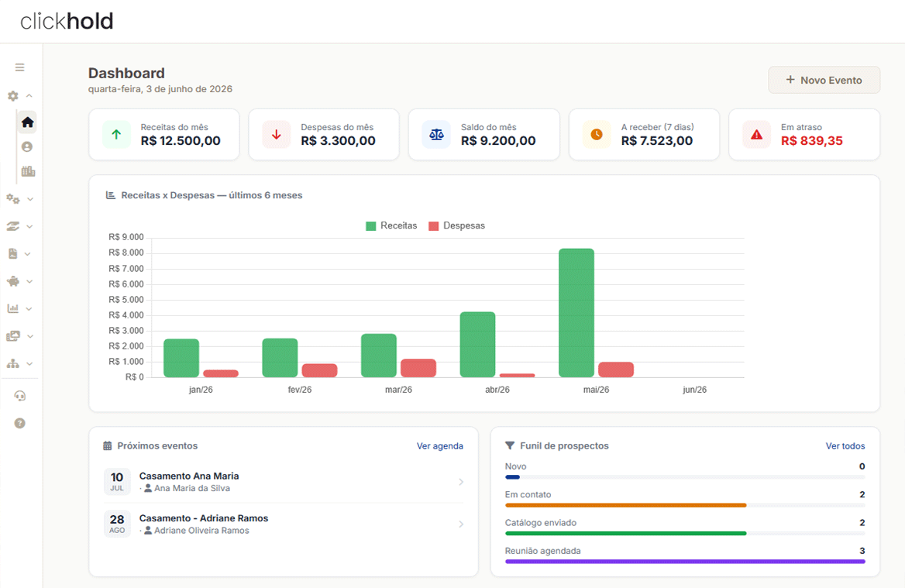The width and height of the screenshot is (905, 588).
Task: Click the green up arrow revenue icon
Action: [116, 135]
